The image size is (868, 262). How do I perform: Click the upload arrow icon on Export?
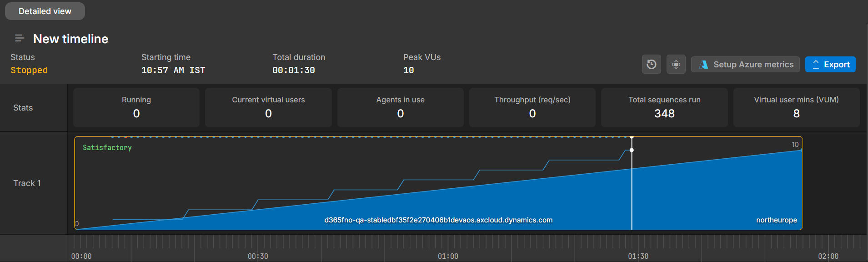click(x=816, y=65)
